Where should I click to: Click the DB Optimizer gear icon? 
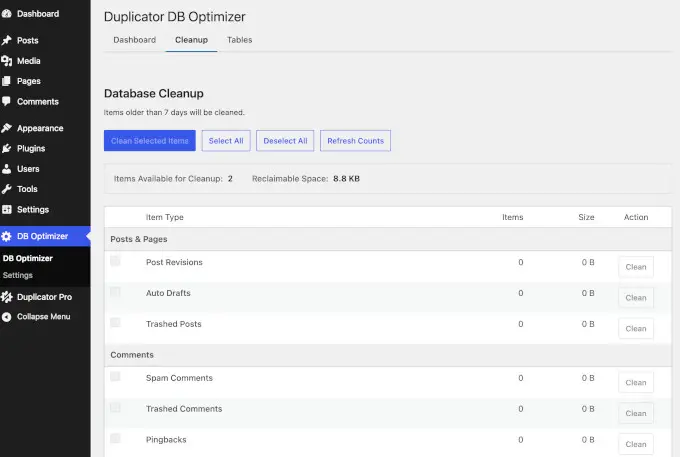(x=6, y=236)
